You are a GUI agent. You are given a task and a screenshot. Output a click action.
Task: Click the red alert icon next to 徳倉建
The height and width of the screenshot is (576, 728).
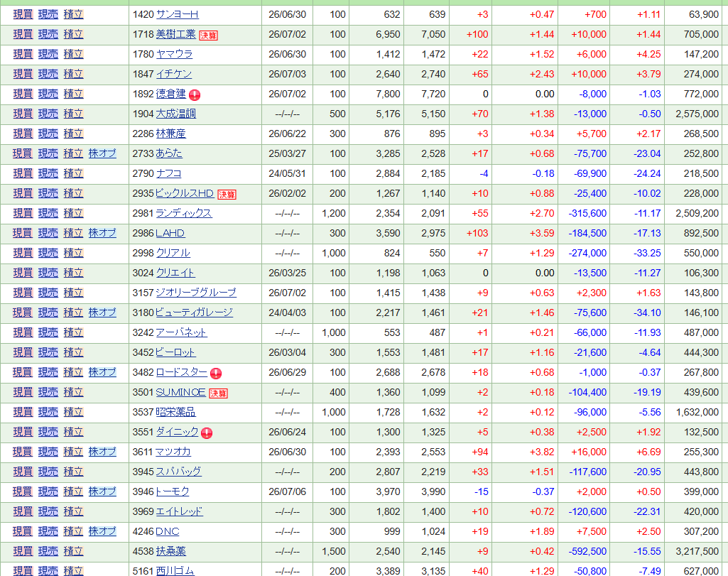tap(195, 95)
